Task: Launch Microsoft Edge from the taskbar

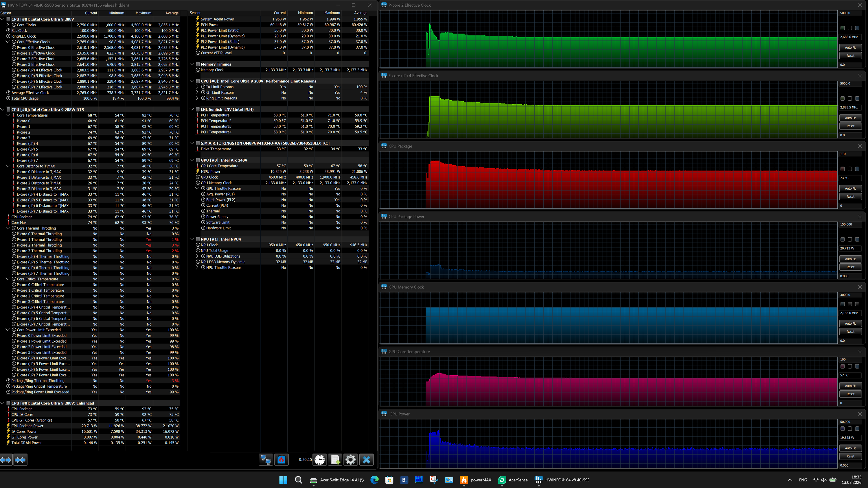Action: (374, 480)
